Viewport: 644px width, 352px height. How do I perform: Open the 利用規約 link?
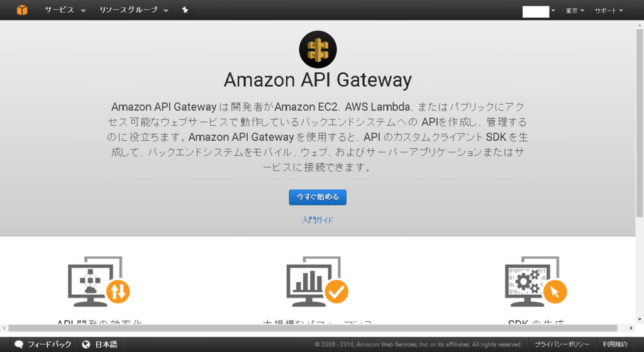(615, 344)
